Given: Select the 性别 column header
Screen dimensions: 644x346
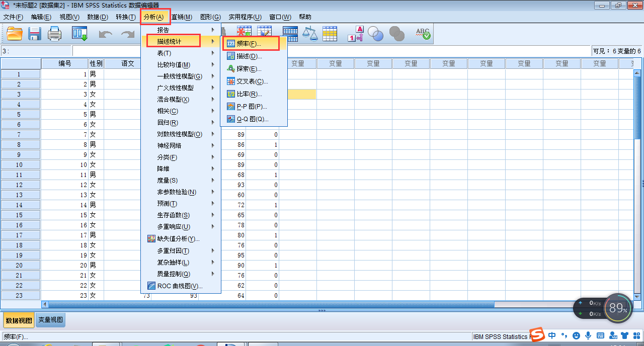Looking at the screenshot, I should coord(96,63).
